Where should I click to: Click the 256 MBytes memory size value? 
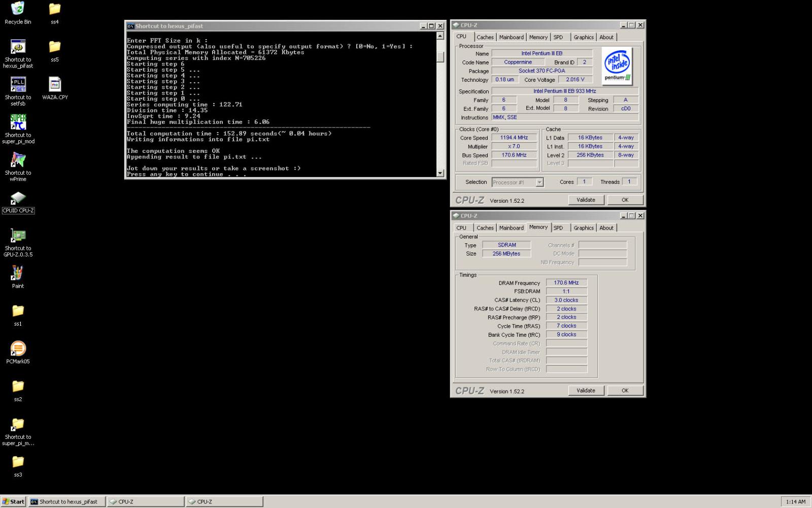506,253
